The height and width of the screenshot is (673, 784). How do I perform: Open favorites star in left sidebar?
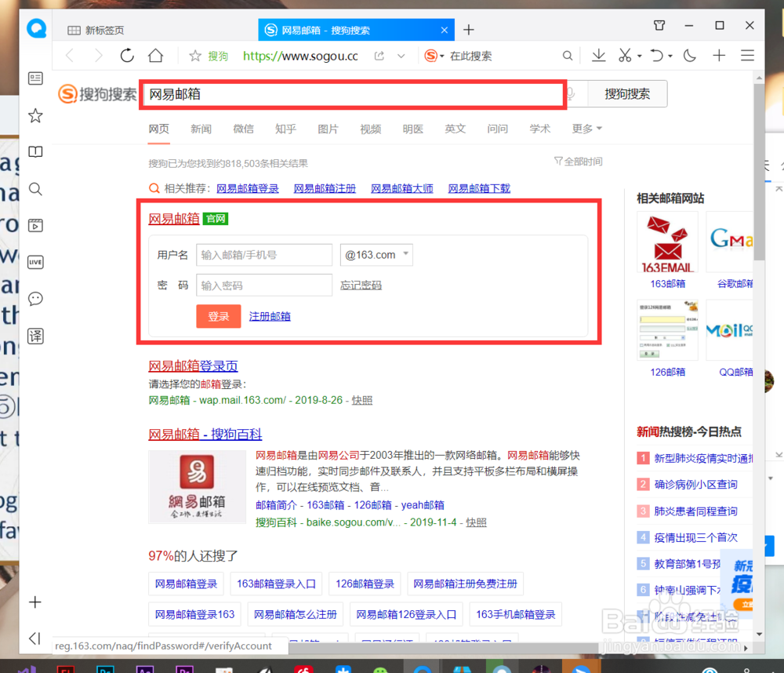(35, 115)
